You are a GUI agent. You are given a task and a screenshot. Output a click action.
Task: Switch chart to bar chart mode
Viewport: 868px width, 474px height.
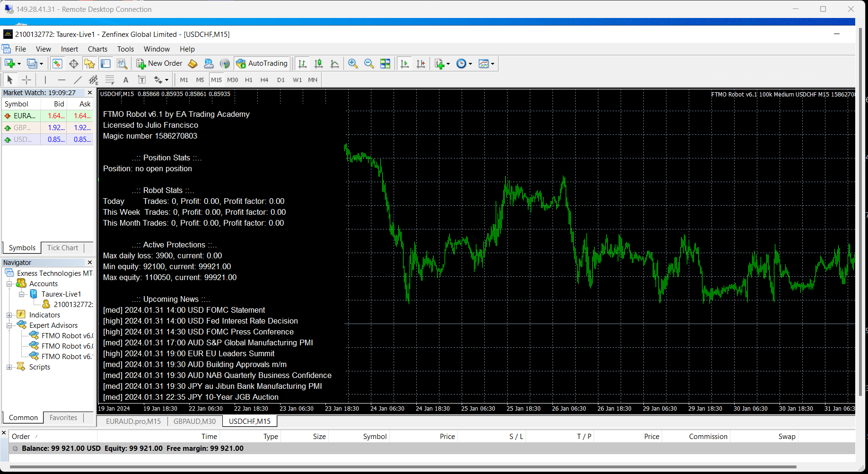click(x=302, y=63)
